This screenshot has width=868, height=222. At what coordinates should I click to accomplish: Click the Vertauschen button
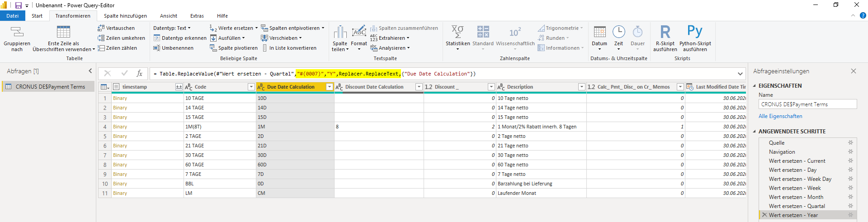(116, 28)
